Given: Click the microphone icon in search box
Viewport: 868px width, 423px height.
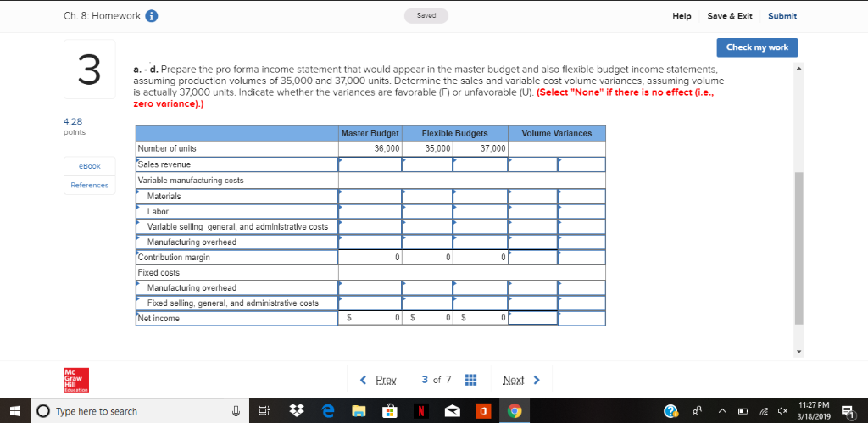Looking at the screenshot, I should point(236,411).
